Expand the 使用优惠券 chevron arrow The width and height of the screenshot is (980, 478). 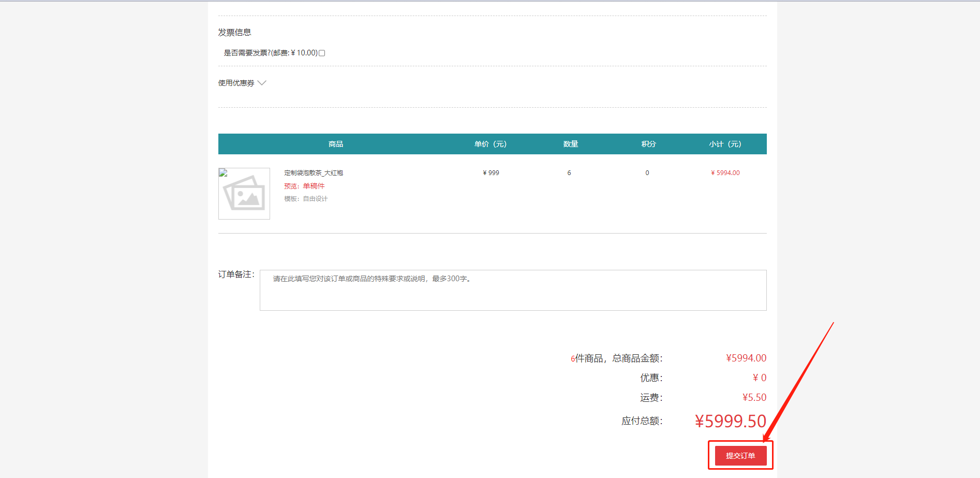pos(262,83)
